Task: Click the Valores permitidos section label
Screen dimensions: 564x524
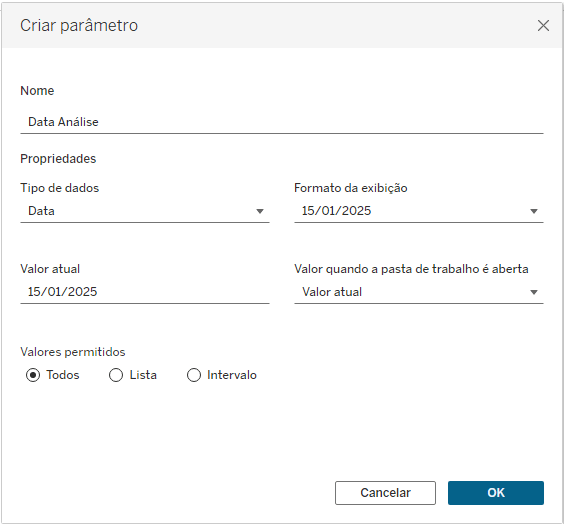Action: [73, 352]
